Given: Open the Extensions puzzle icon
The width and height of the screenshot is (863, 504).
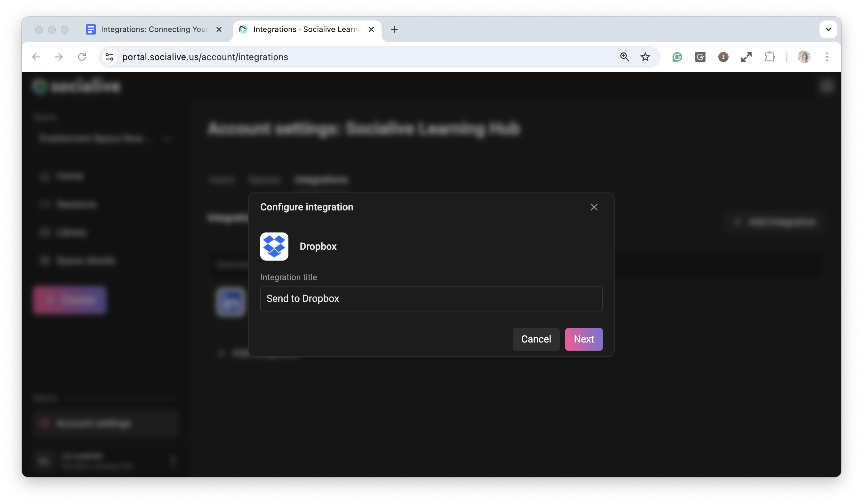Looking at the screenshot, I should pos(770,57).
